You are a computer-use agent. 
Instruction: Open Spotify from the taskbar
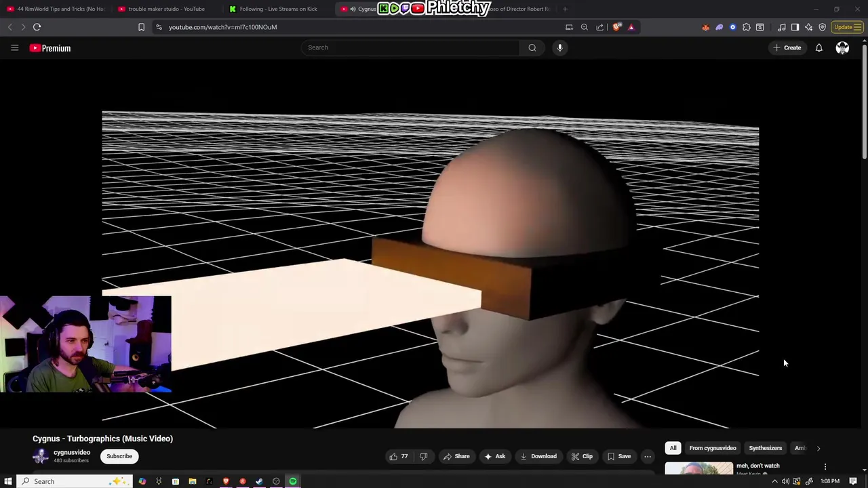(293, 481)
